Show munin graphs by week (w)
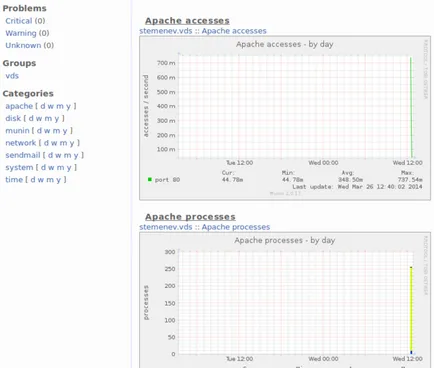 pos(47,131)
